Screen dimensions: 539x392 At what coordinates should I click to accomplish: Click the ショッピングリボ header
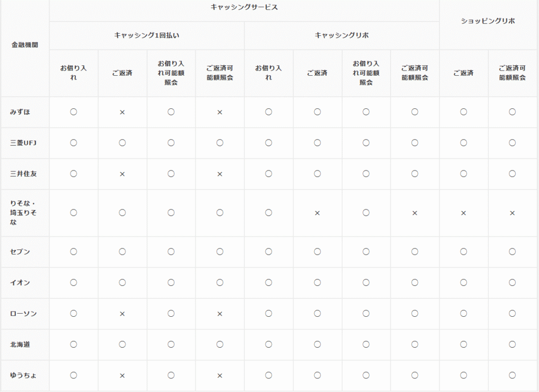488,21
